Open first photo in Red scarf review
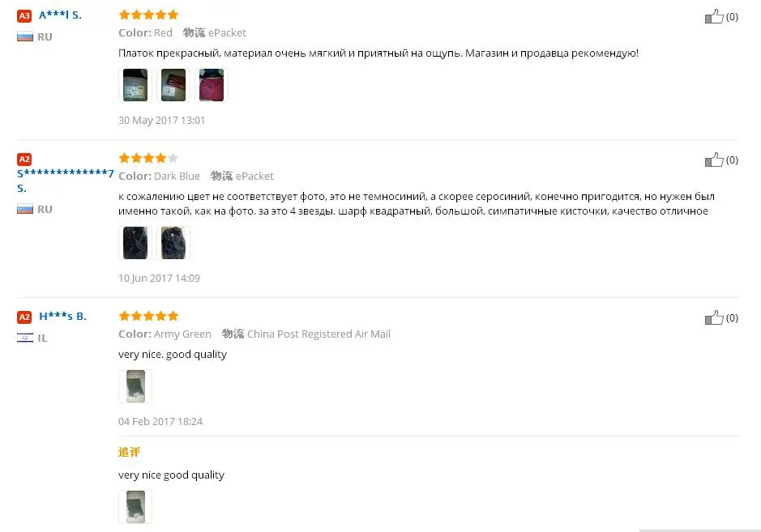The width and height of the screenshot is (761, 532). (x=135, y=85)
